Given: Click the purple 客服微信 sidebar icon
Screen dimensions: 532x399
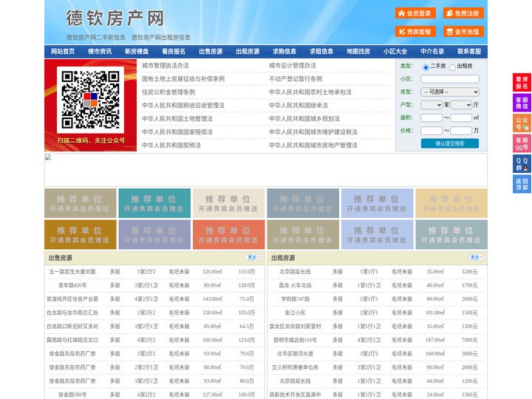Looking at the screenshot, I should pos(522,103).
